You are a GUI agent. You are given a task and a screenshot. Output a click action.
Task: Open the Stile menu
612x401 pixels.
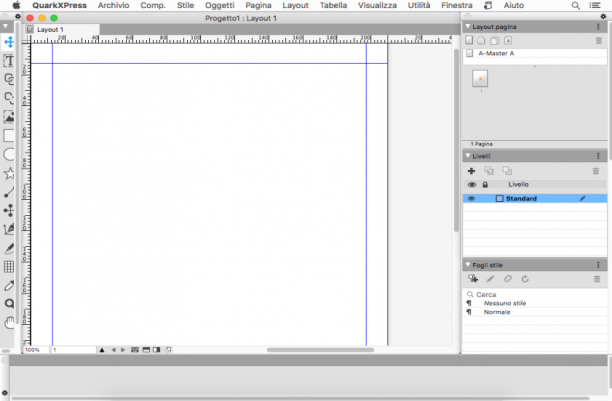[x=185, y=5]
